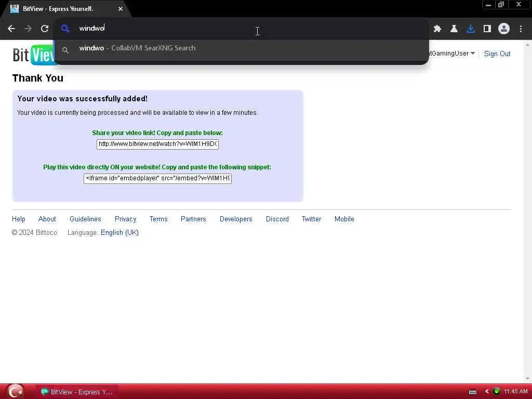Click the BitView logo
The width and height of the screenshot is (532, 399).
(33, 54)
